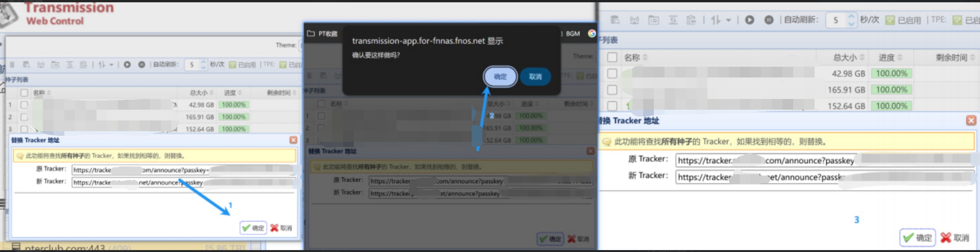Click the antenna peers icon in left screenshot toolbar
Viewport: 980px width, 252px height.
[41, 64]
